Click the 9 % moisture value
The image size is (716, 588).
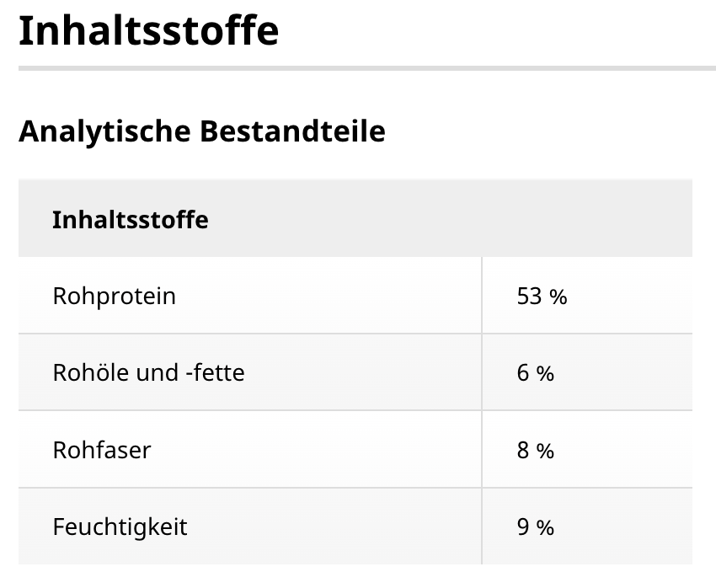tap(535, 528)
